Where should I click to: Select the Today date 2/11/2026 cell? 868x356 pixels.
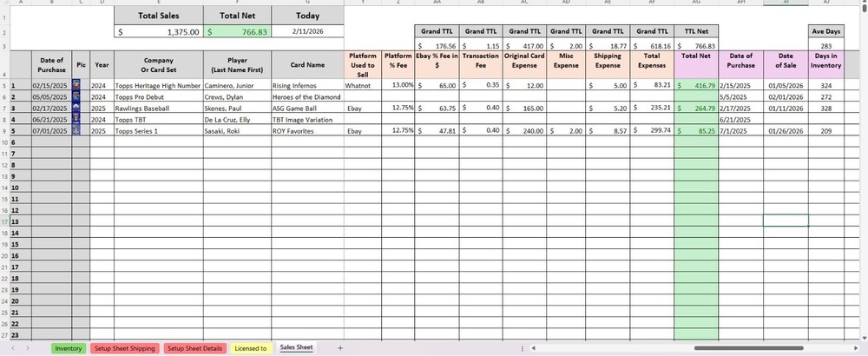point(307,32)
